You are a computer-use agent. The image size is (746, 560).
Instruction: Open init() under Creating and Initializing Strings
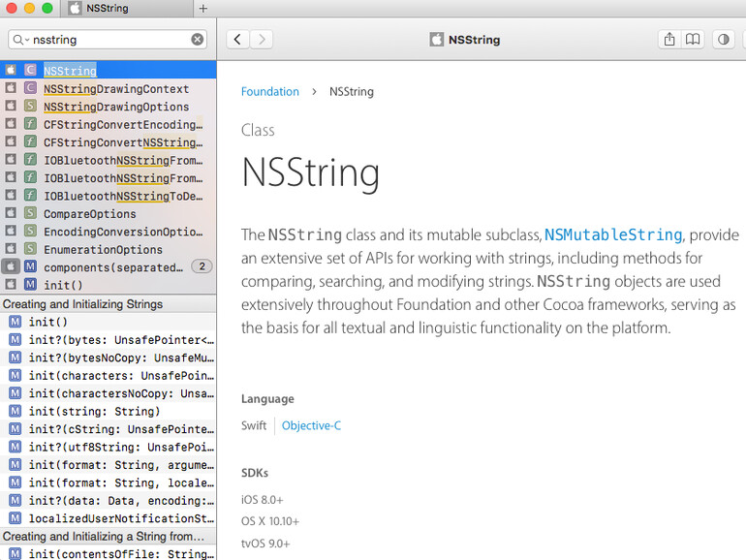pos(108,322)
